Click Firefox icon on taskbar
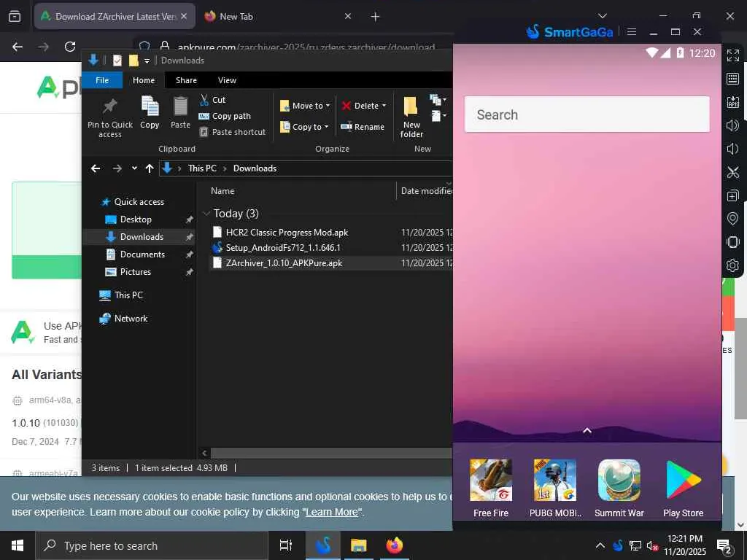This screenshot has height=560, width=747. (395, 545)
